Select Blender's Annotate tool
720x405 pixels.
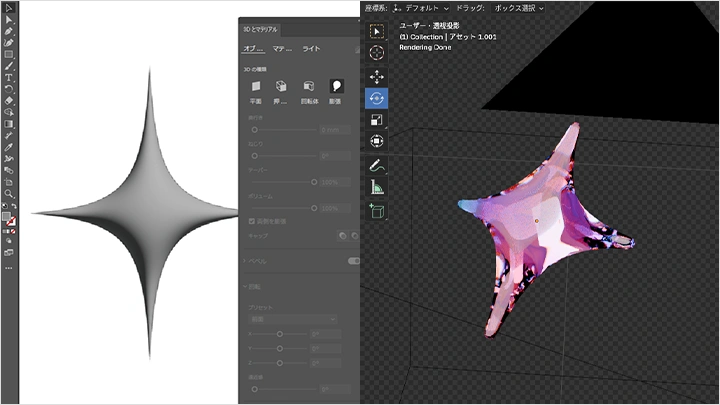[377, 165]
